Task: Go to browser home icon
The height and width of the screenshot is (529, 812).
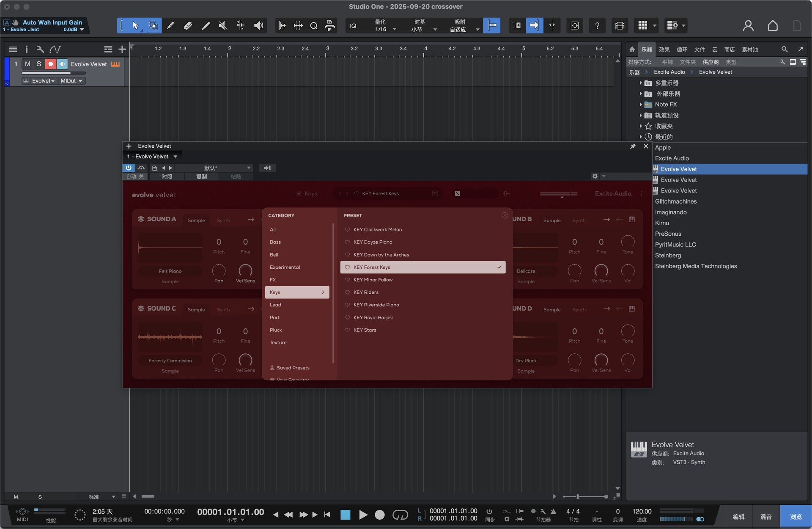Action: click(632, 50)
